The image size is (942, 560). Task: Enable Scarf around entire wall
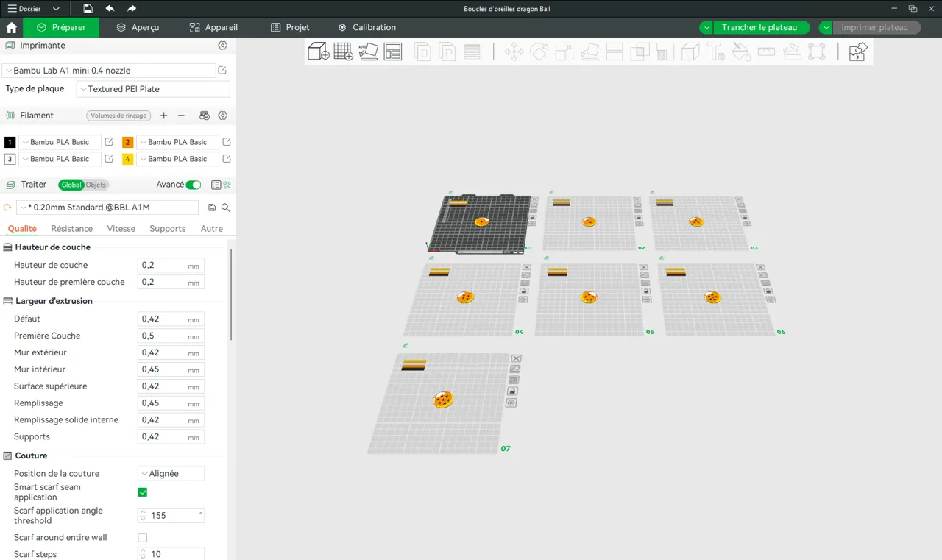(x=143, y=538)
